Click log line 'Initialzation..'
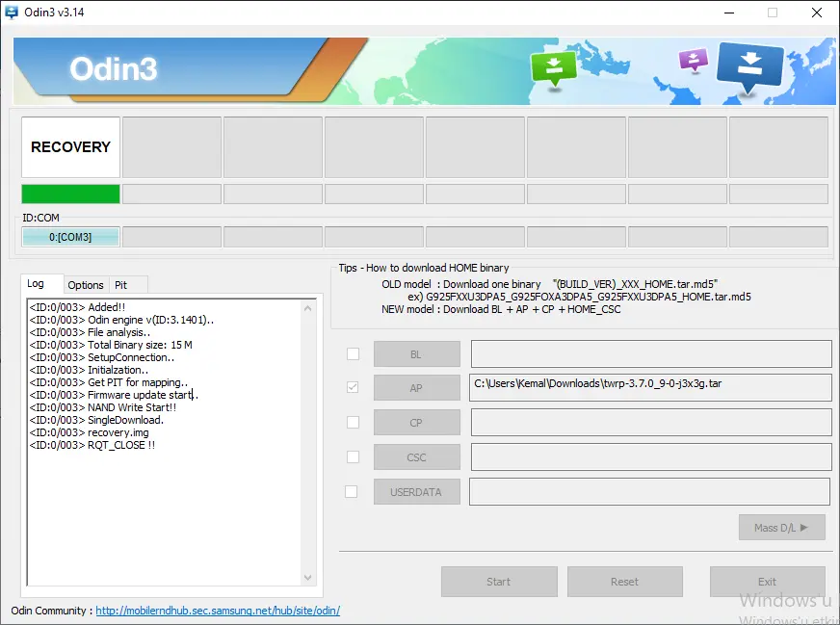 pos(89,370)
